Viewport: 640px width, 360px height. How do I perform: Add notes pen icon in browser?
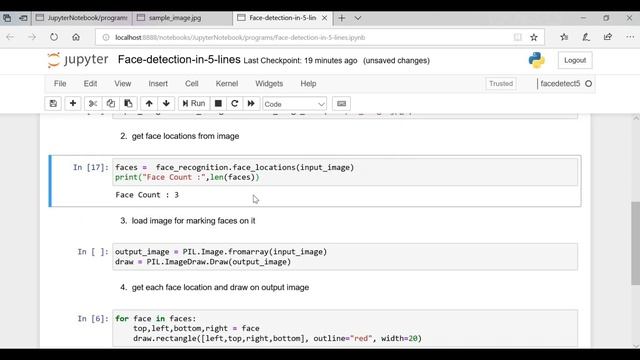586,37
